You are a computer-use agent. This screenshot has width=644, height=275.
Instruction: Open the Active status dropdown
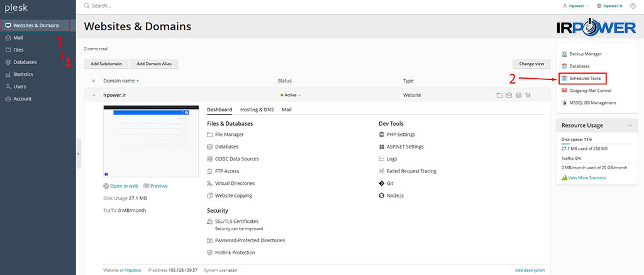point(291,95)
